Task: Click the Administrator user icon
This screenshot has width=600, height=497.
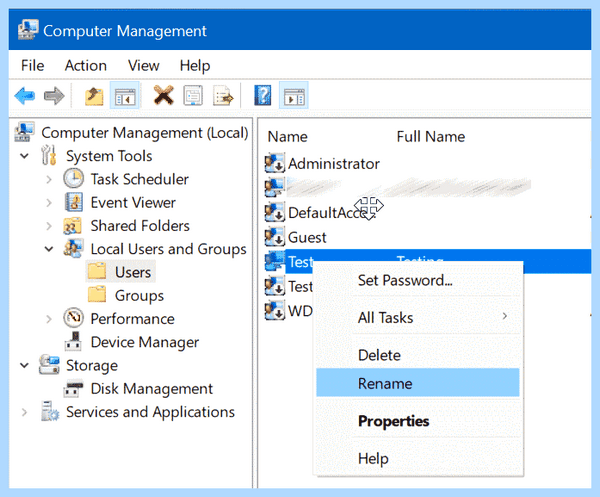Action: click(x=275, y=163)
